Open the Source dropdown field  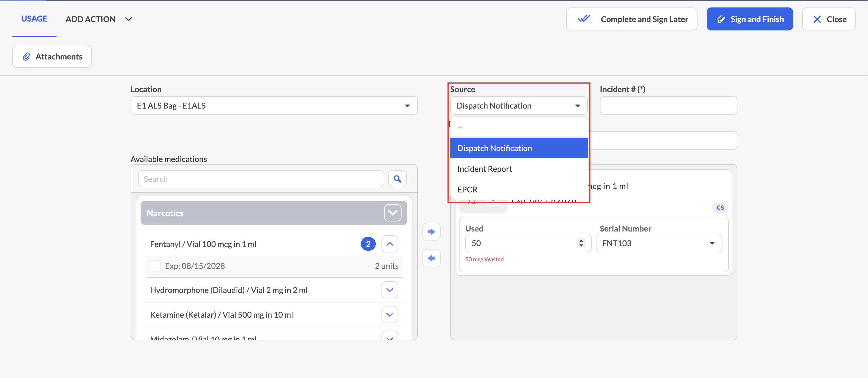(x=519, y=105)
